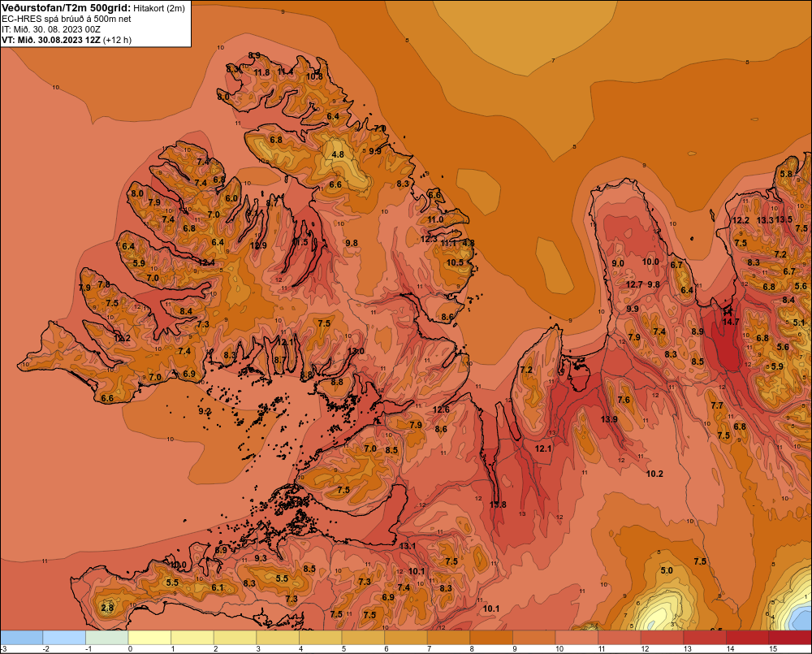The width and height of the screenshot is (812, 654).
Task: Click the pale green swatch between -1 and 0
Action: point(107,638)
